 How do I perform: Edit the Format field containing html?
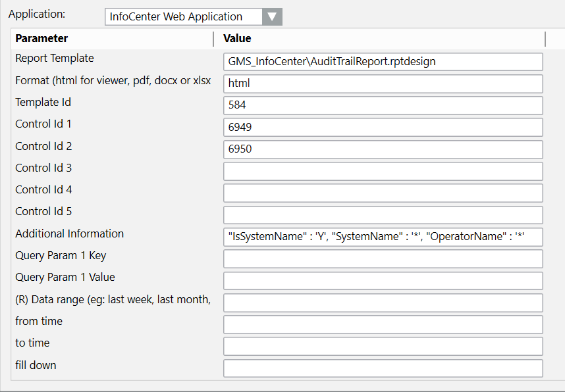coord(383,84)
